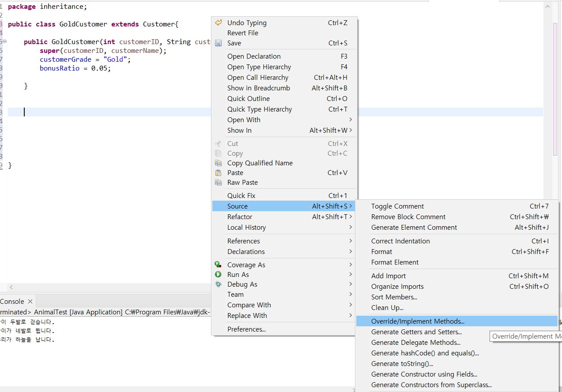The height and width of the screenshot is (392, 562).
Task: Select Generate Constructors from Superclass
Action: tap(457, 385)
